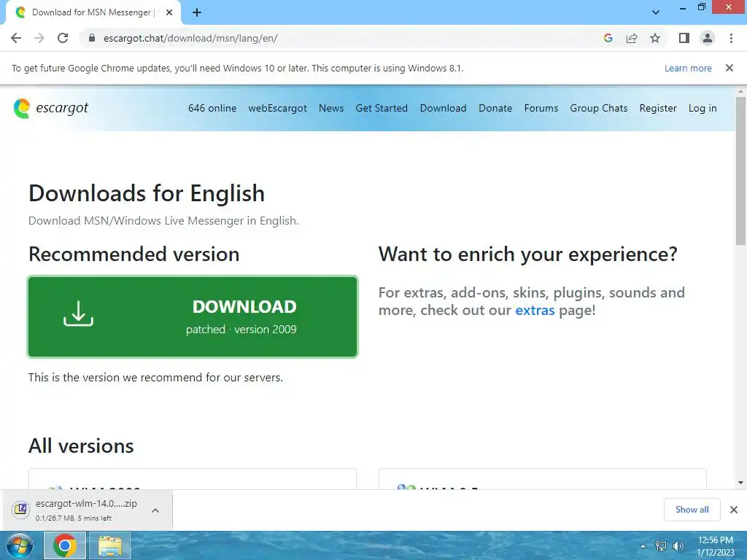Viewport: 747px width, 560px height.
Task: Click Log in in the header
Action: coord(703,108)
